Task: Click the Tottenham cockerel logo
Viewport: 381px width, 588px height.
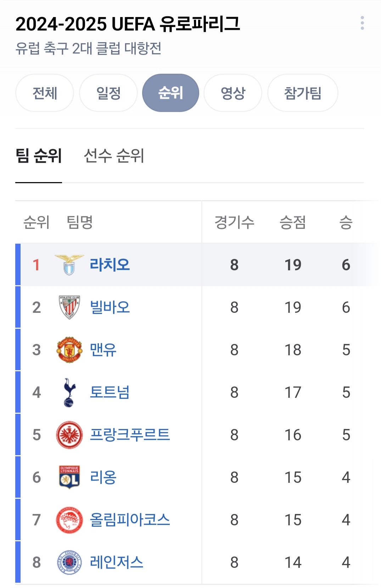Action: click(x=69, y=392)
